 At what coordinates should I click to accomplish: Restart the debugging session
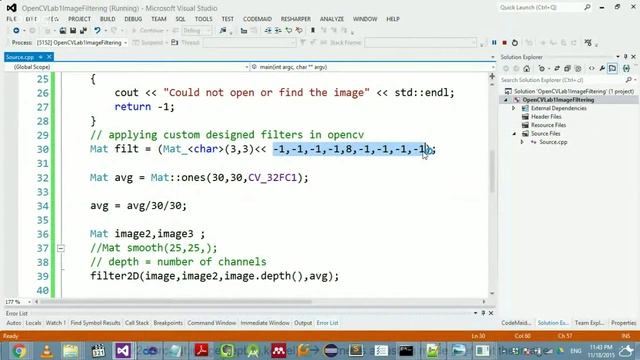(x=515, y=42)
